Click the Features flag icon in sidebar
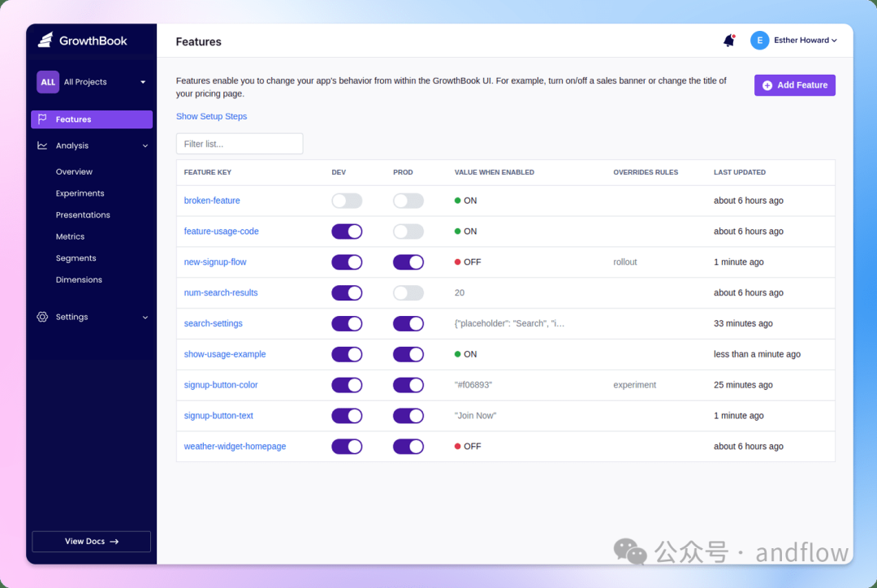877x588 pixels. pos(42,119)
